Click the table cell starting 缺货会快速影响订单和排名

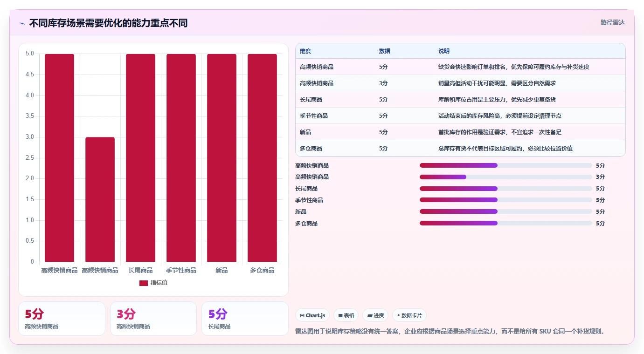514,67
